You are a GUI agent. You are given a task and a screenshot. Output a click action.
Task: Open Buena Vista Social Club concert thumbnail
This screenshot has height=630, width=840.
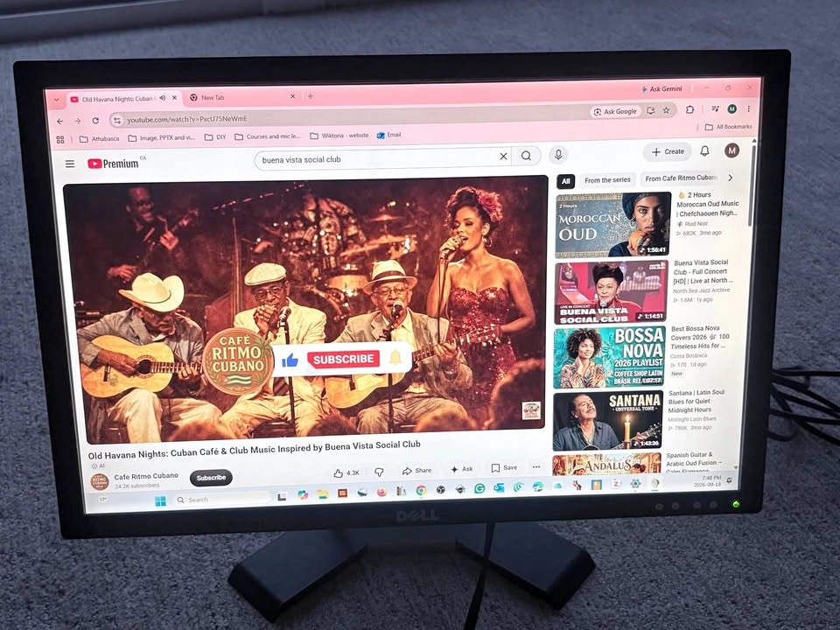(611, 292)
